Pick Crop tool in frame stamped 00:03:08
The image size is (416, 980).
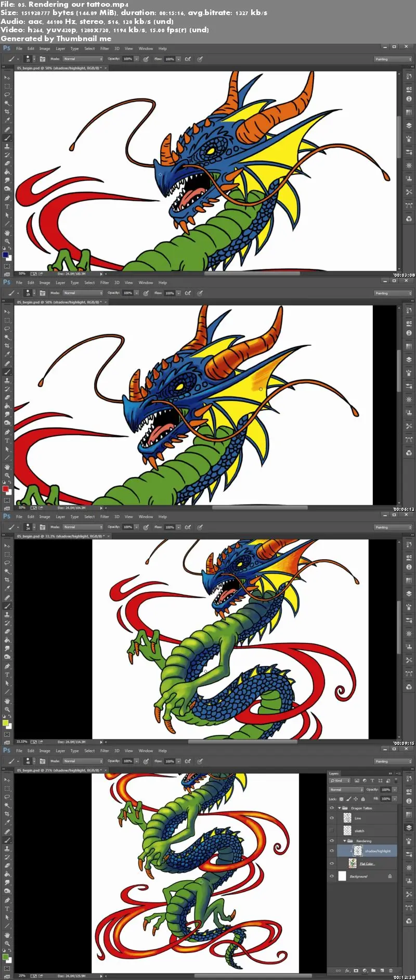pyautogui.click(x=7, y=112)
